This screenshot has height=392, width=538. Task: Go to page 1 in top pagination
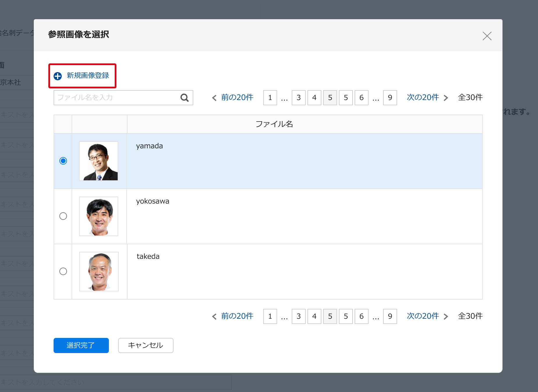(270, 98)
